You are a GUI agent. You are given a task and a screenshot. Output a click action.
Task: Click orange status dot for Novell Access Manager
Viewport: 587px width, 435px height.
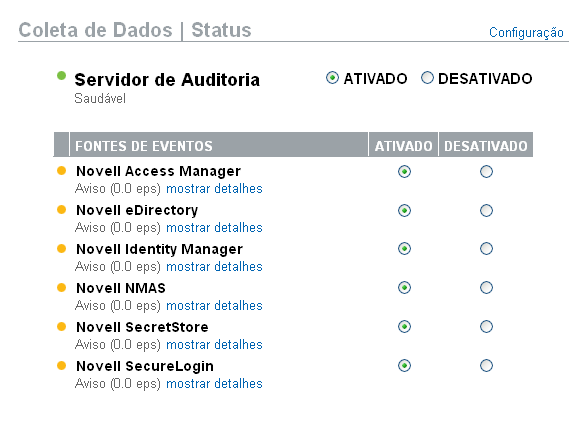click(61, 171)
